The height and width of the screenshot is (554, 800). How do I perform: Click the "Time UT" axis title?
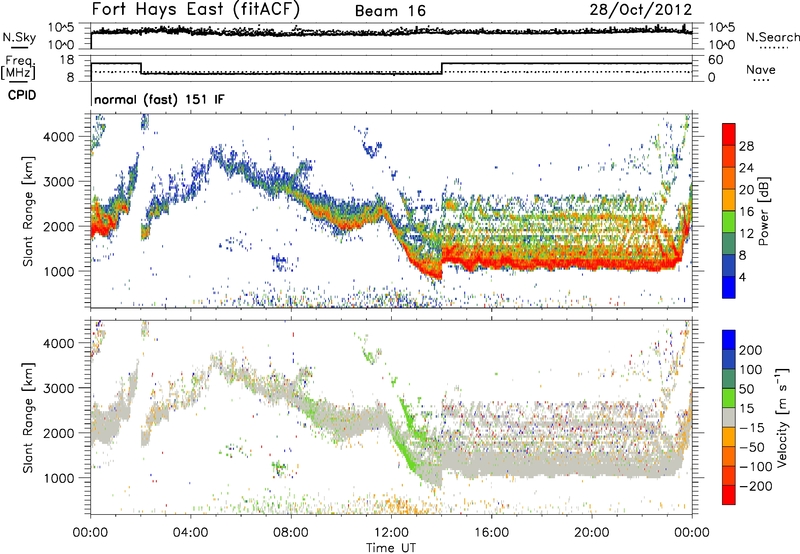pos(391,548)
